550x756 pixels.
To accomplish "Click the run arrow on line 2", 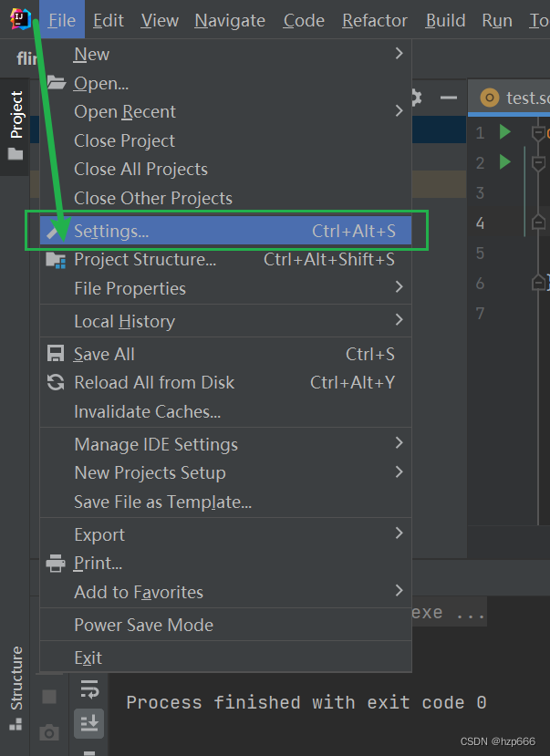I will 505,163.
